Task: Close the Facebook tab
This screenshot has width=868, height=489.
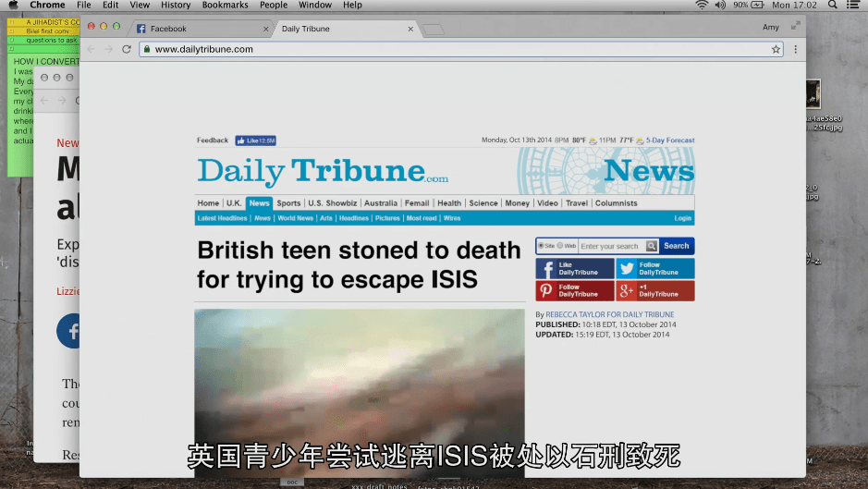Action: coord(265,29)
